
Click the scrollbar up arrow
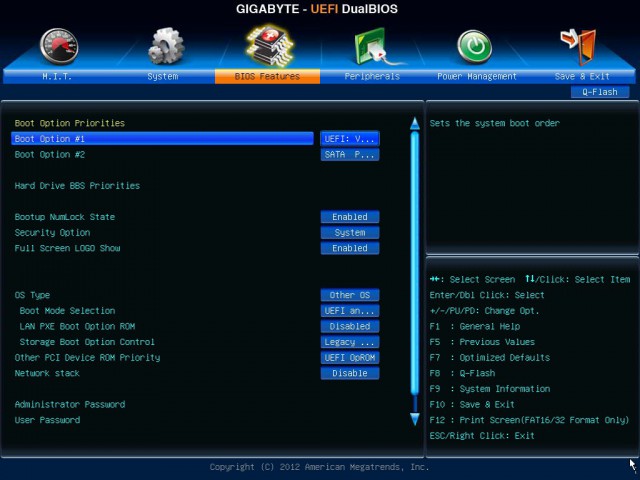[x=415, y=123]
